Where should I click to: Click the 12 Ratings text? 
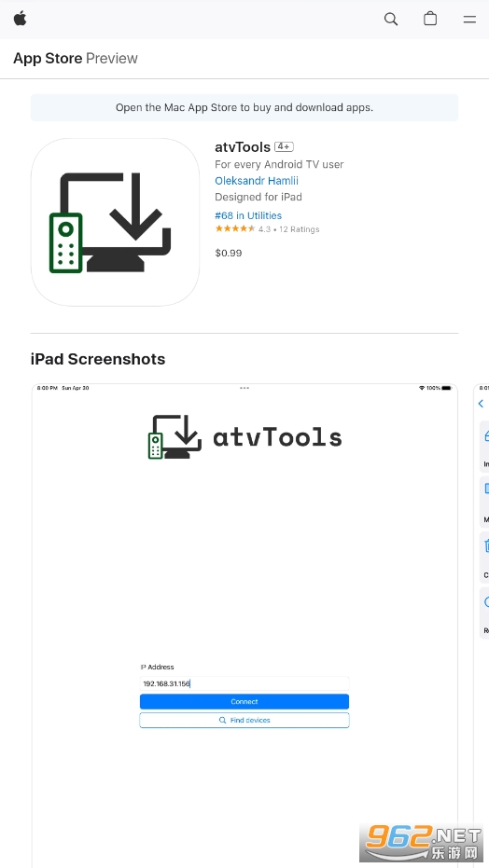[x=299, y=229]
